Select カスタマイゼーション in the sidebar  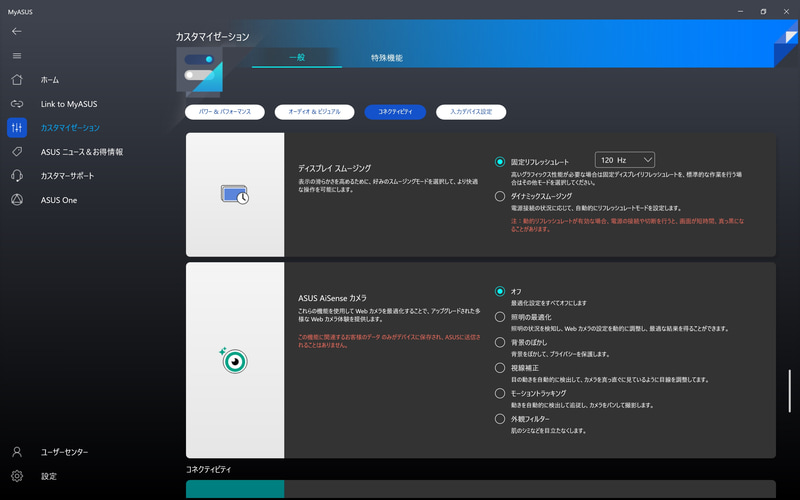(70, 128)
